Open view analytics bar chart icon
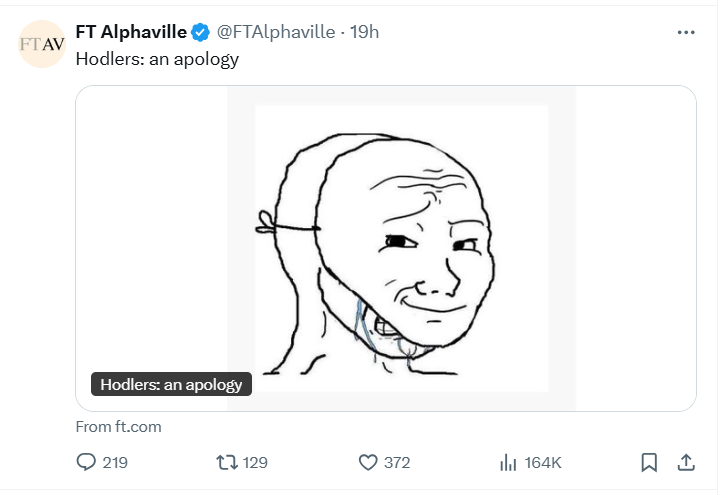This screenshot has width=721, height=495. pyautogui.click(x=507, y=462)
